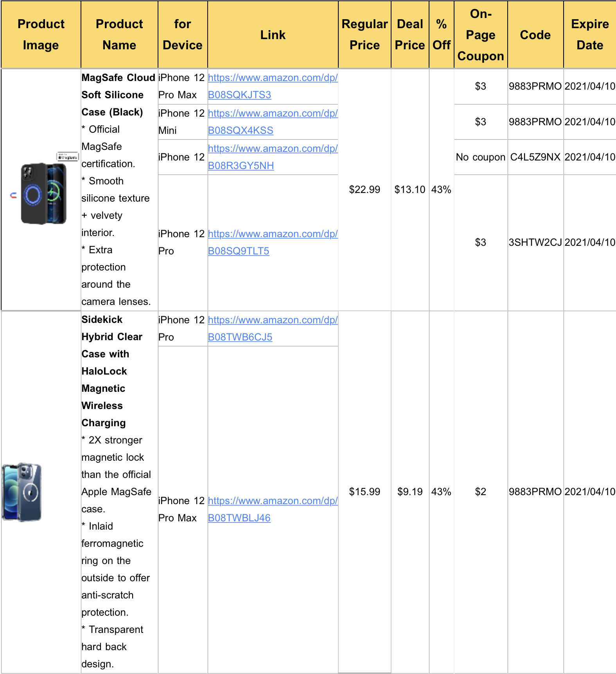Open Amazon link ending B08TWBLJ46
The width and height of the screenshot is (616, 674).
click(273, 509)
